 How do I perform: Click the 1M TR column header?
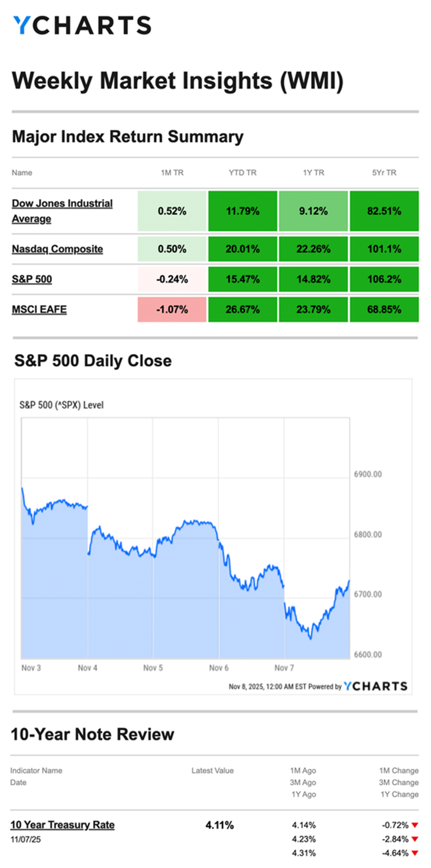coord(172,173)
